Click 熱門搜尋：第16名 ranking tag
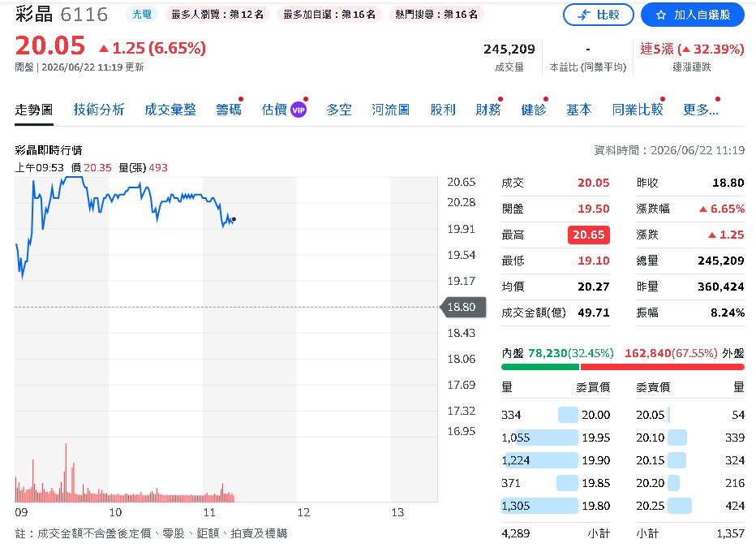Screen dimensions: 756x552 tap(436, 15)
